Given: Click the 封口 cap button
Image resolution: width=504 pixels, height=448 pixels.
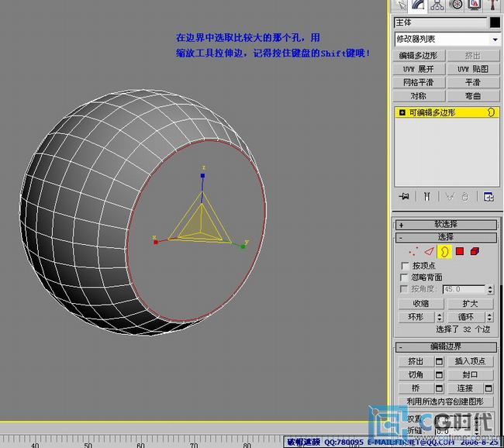Looking at the screenshot, I should click(470, 374).
